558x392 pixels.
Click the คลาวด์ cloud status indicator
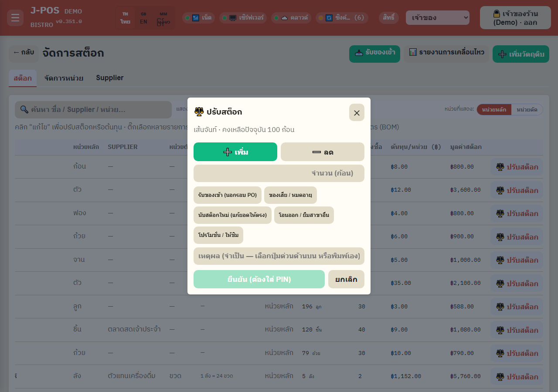(x=291, y=18)
